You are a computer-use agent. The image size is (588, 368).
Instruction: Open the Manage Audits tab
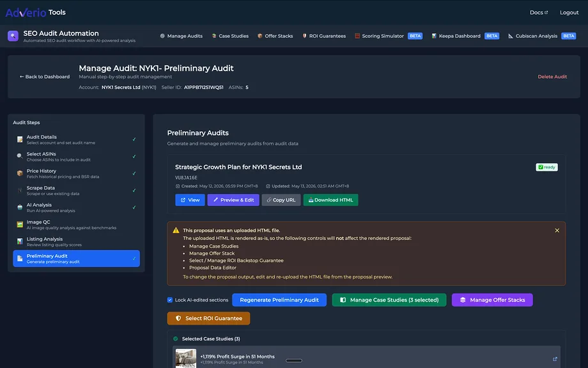pyautogui.click(x=182, y=36)
